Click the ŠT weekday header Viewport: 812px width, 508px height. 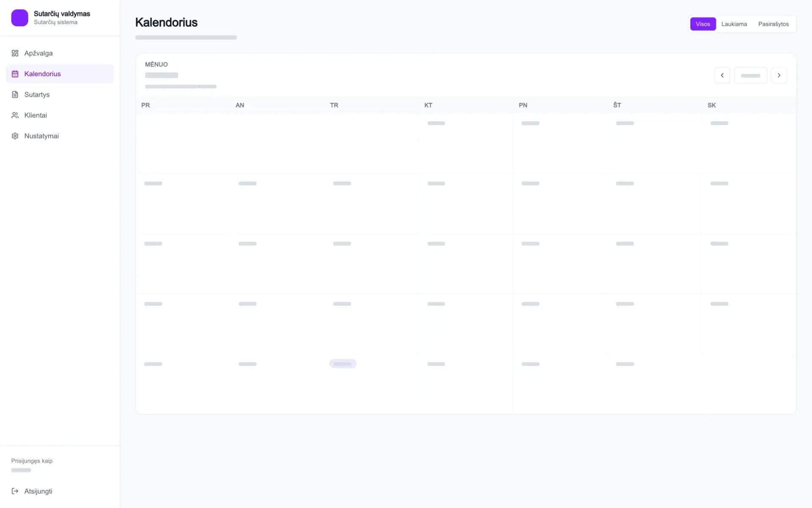[x=617, y=105]
